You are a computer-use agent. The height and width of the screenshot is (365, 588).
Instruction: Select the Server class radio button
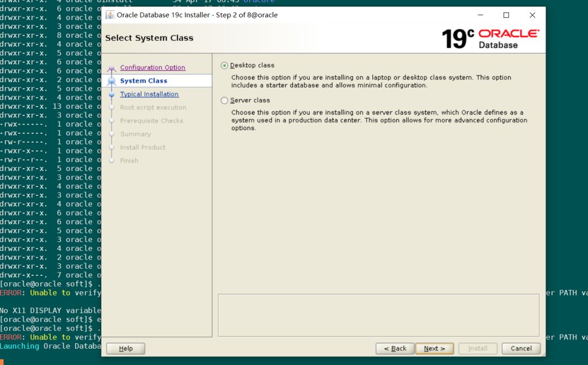pos(224,101)
